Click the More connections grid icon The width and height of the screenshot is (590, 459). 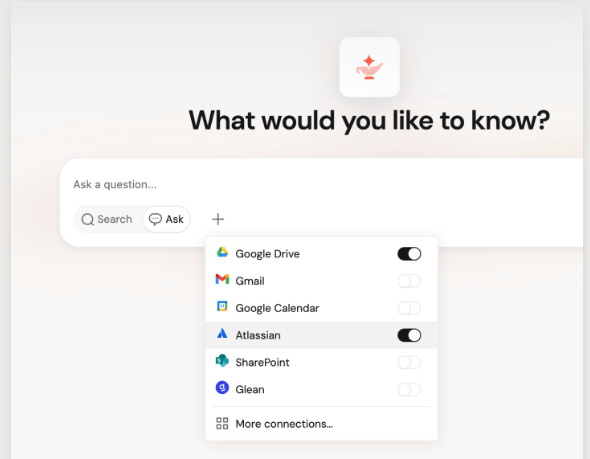[222, 423]
